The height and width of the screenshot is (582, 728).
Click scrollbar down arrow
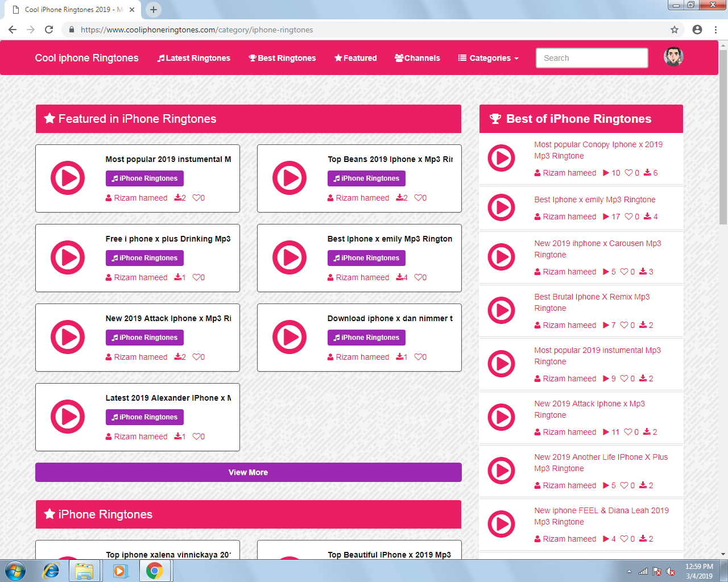tap(723, 554)
